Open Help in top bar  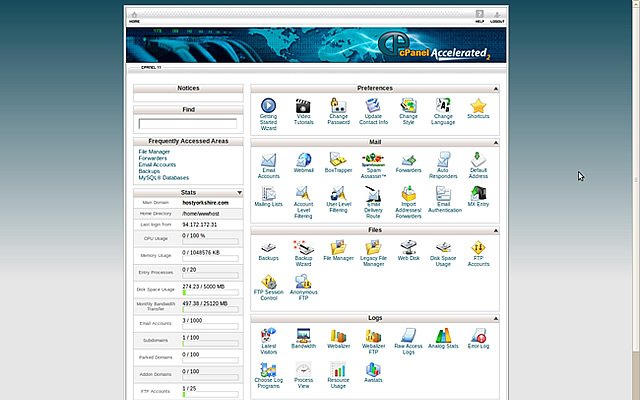[x=480, y=17]
